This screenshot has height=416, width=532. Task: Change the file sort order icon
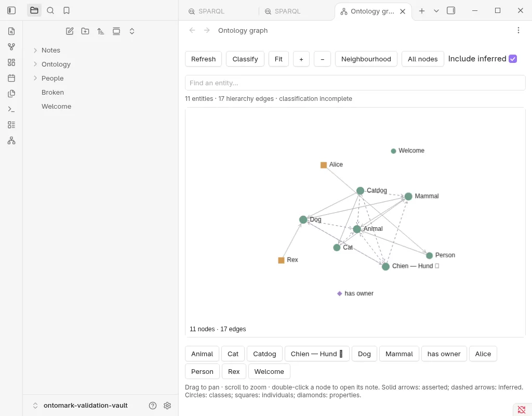point(101,31)
